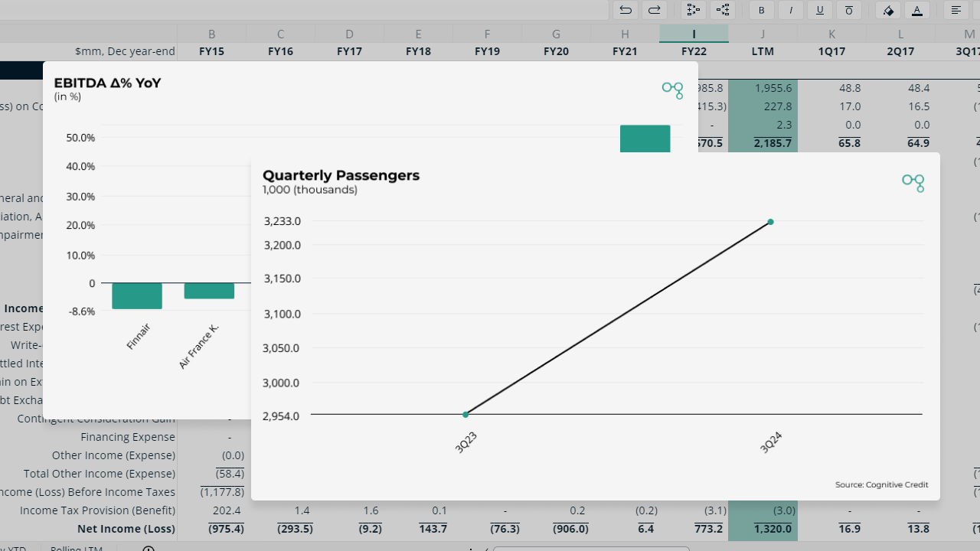980x551 pixels.
Task: Select column J header
Action: [x=763, y=34]
